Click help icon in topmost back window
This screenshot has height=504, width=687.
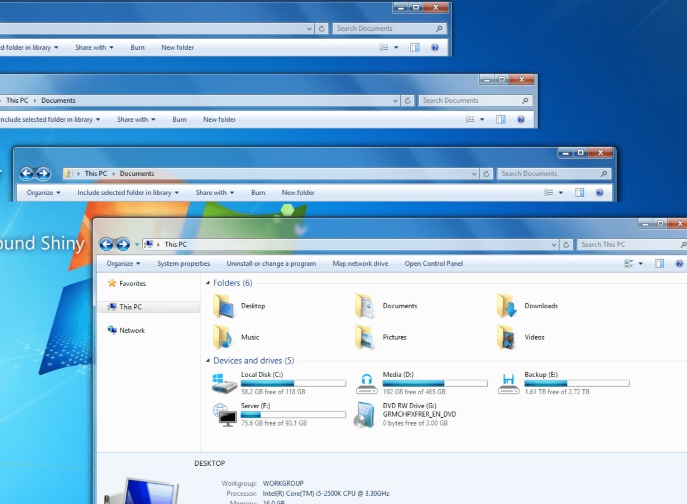[435, 47]
